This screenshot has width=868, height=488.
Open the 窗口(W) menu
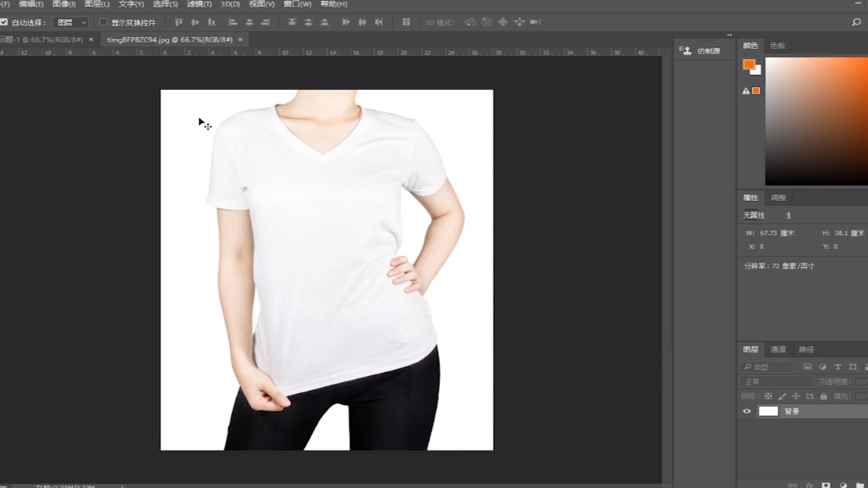pos(297,4)
